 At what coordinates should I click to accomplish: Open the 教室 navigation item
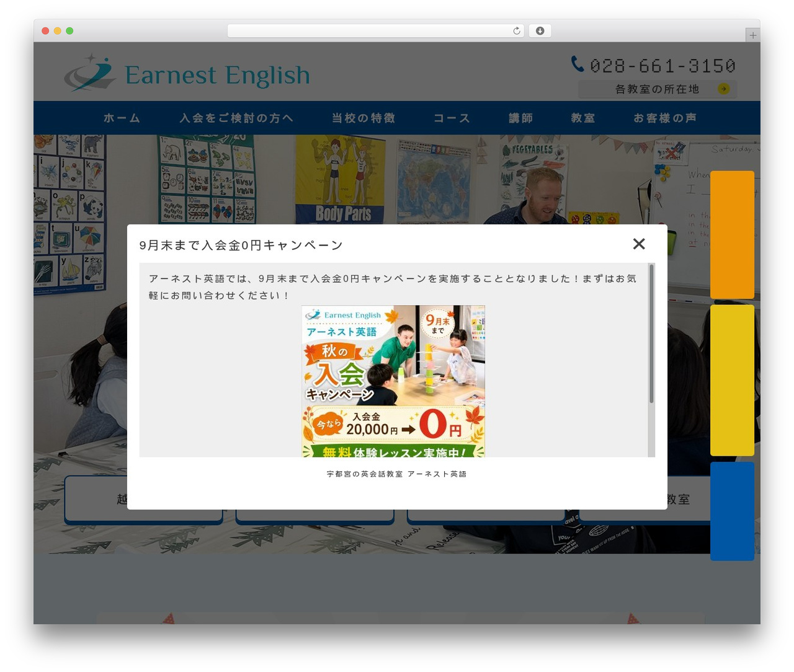[583, 118]
